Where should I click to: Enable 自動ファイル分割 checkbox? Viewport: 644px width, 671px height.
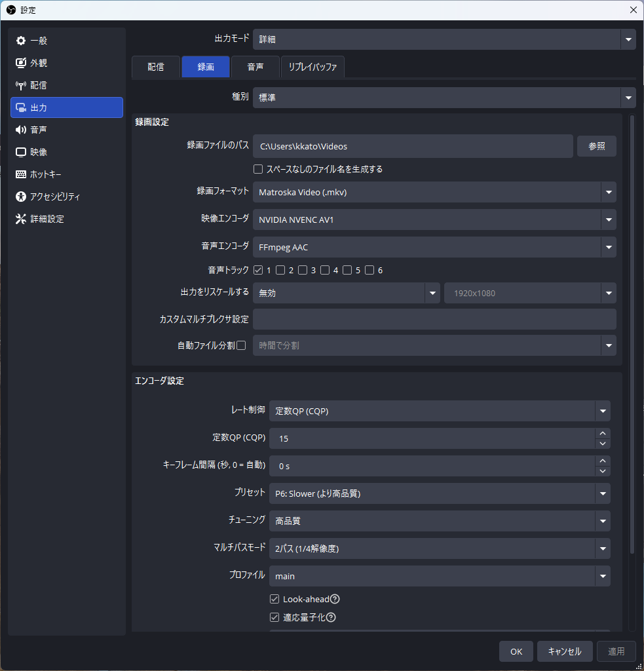pos(241,345)
